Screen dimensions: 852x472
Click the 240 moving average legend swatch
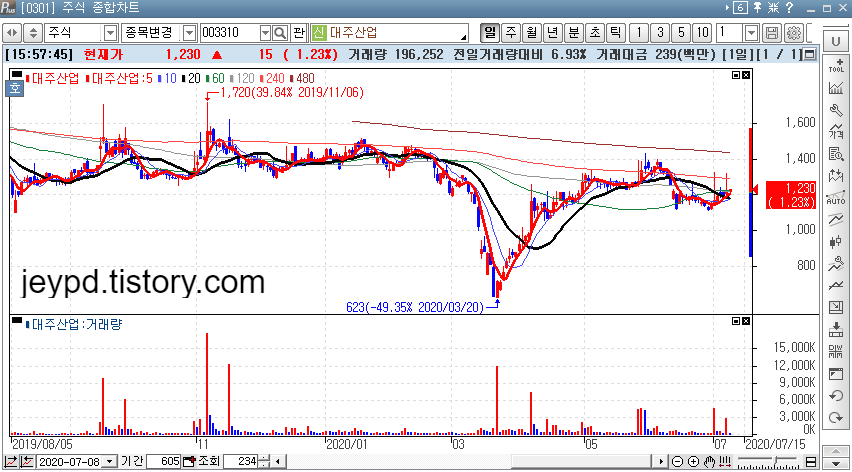point(262,79)
